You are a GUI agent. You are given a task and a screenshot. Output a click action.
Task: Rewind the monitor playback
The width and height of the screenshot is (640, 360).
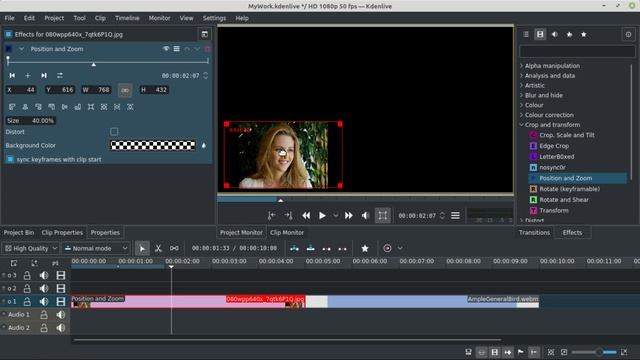pyautogui.click(x=306, y=216)
